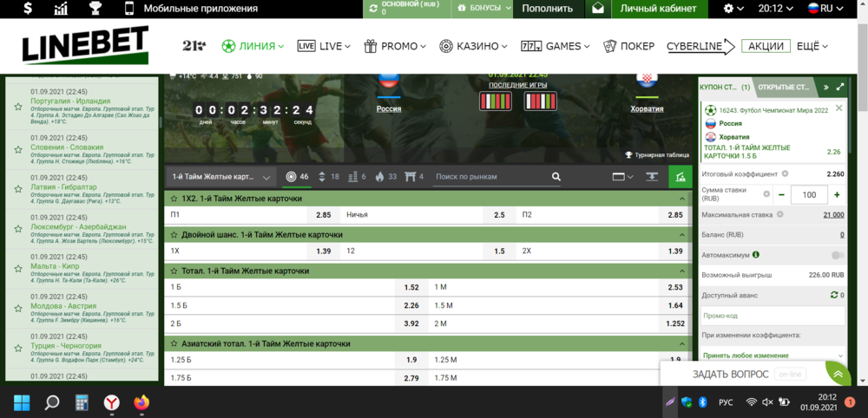Add Португалия - Ирландия to favorites
This screenshot has height=418, width=868.
18,106
